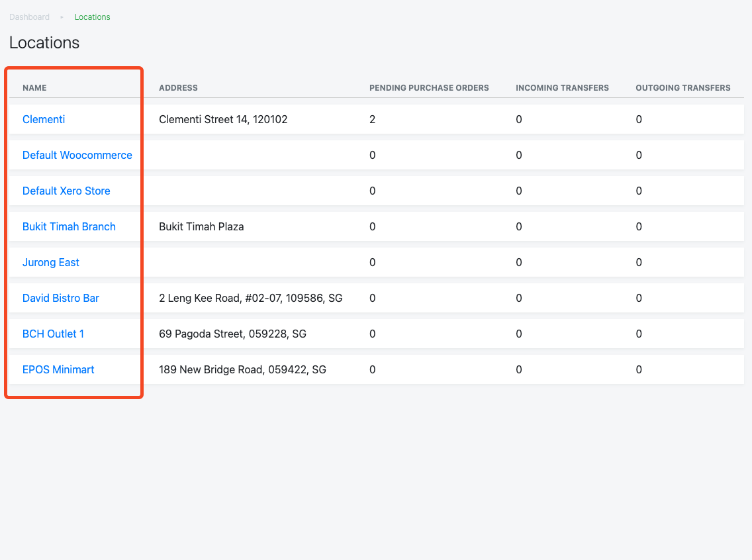Open the David Bistro Bar location

coord(61,299)
